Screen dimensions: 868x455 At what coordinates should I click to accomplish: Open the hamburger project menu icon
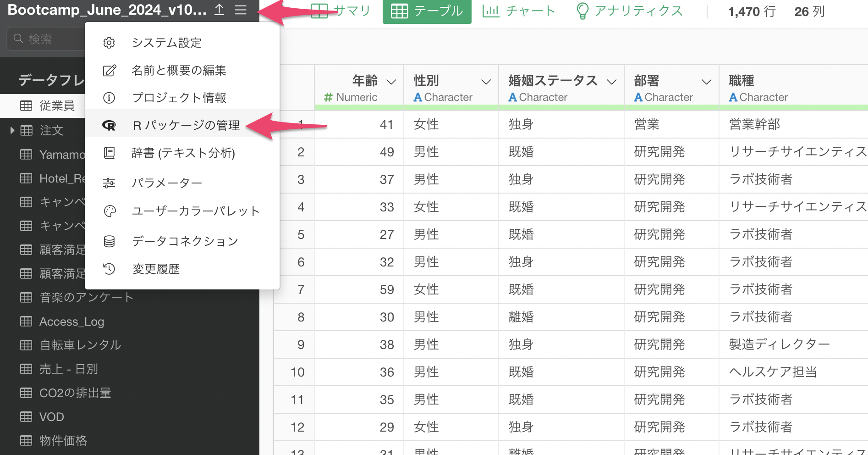coord(241,10)
